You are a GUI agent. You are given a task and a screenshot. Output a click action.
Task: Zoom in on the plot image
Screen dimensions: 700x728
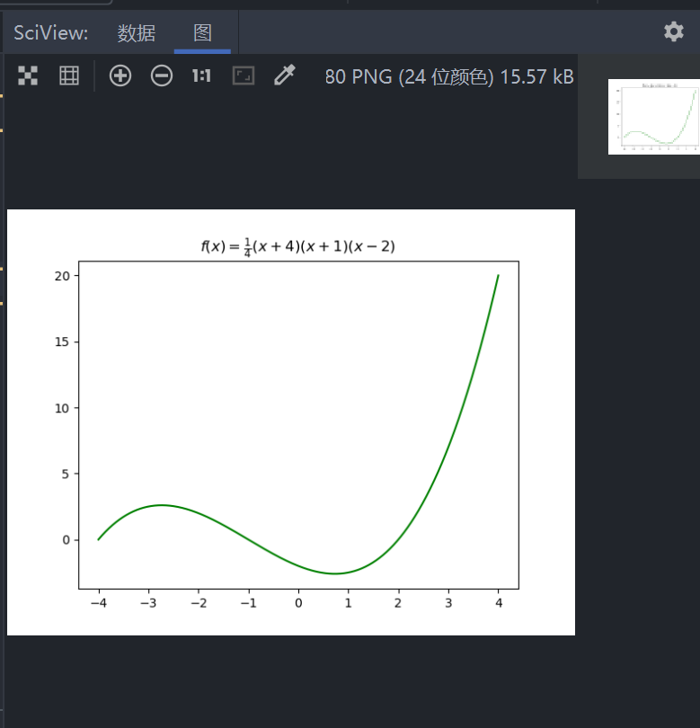point(120,75)
